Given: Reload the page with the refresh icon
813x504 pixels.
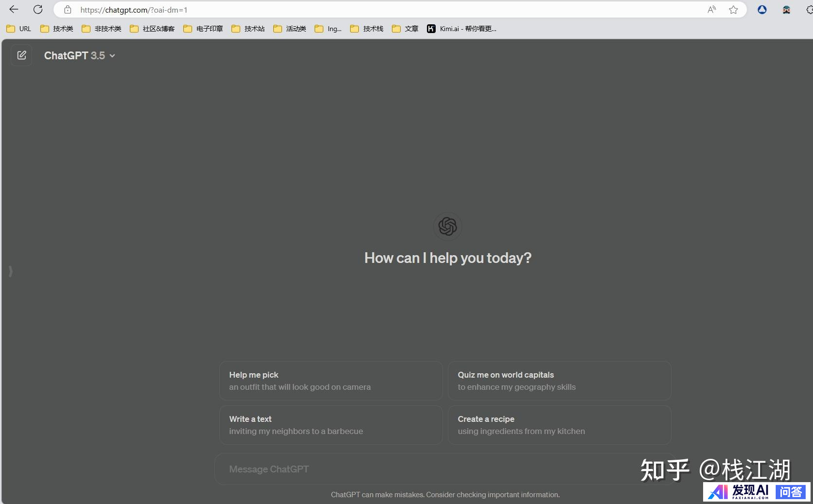Looking at the screenshot, I should pos(38,9).
